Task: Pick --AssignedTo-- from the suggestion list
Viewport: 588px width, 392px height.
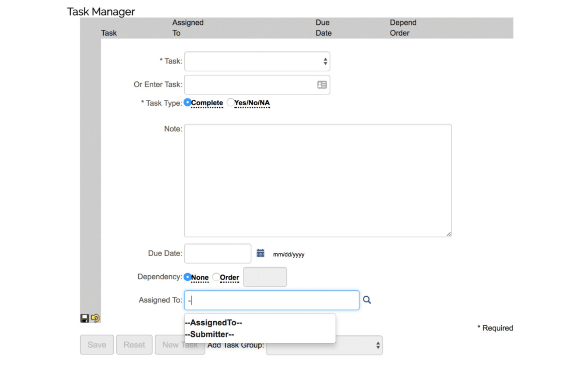Action: point(214,323)
